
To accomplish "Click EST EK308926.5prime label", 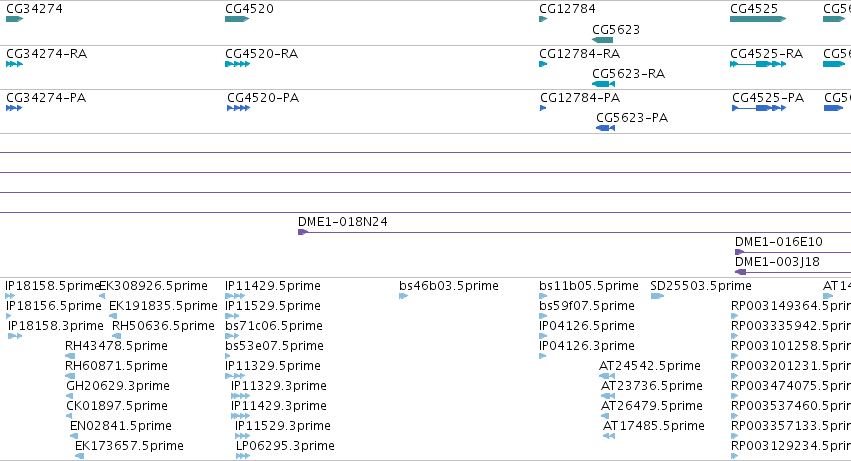I will pyautogui.click(x=154, y=286).
